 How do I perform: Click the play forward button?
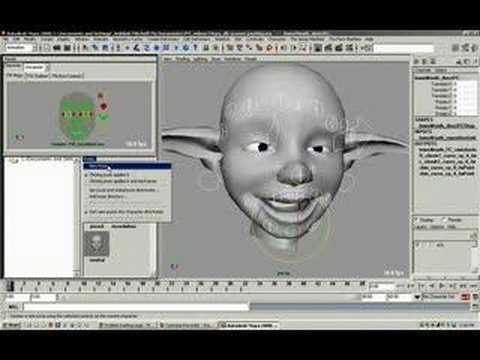tap(442, 286)
